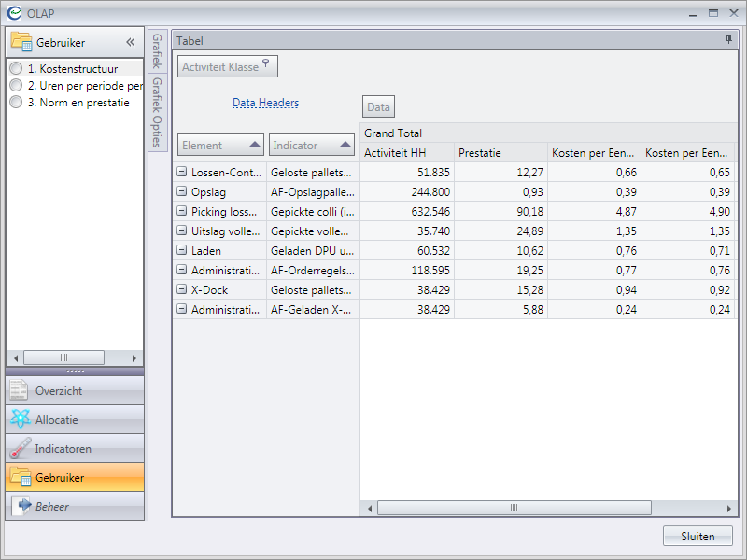Click the Indicatoren thermometer icon

click(x=20, y=449)
